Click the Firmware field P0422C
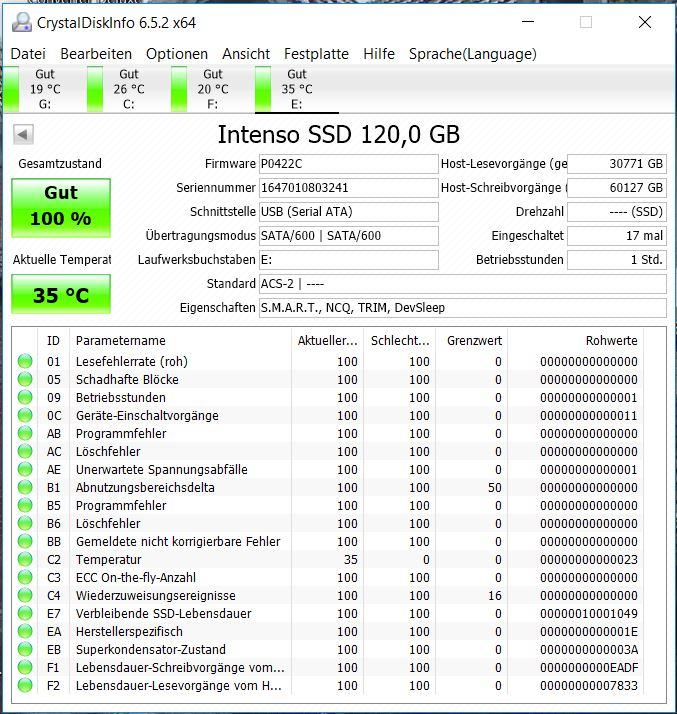Screen dimensions: 677x714 click(349, 164)
